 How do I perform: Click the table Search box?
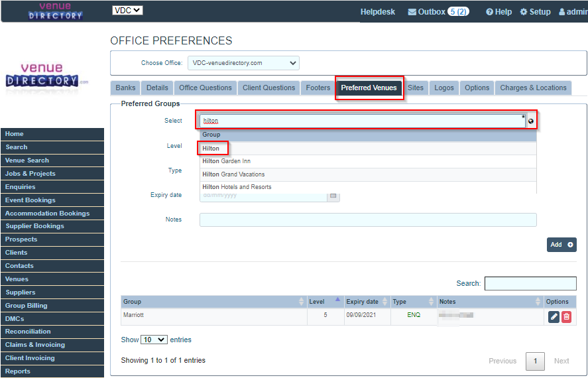(x=530, y=283)
